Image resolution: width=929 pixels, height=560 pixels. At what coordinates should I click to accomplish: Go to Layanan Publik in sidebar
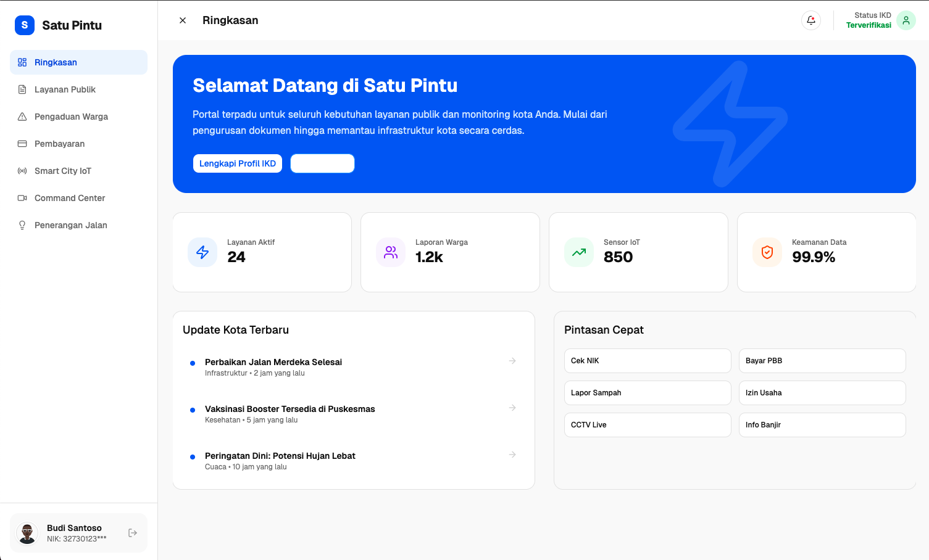point(65,89)
